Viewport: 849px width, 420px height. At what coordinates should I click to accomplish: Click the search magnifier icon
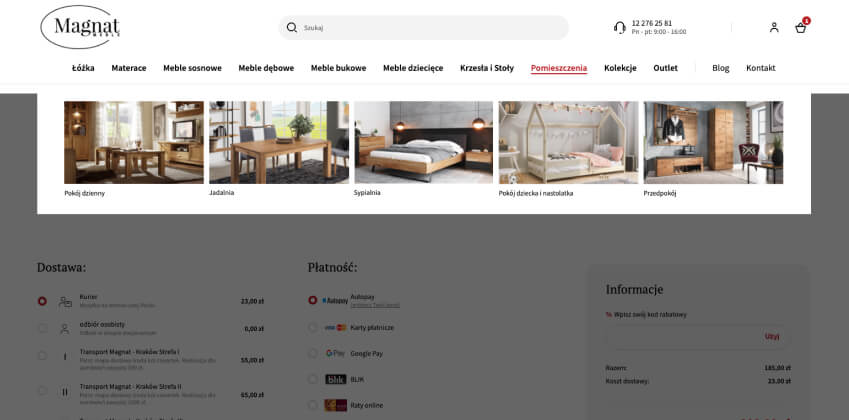click(x=292, y=28)
